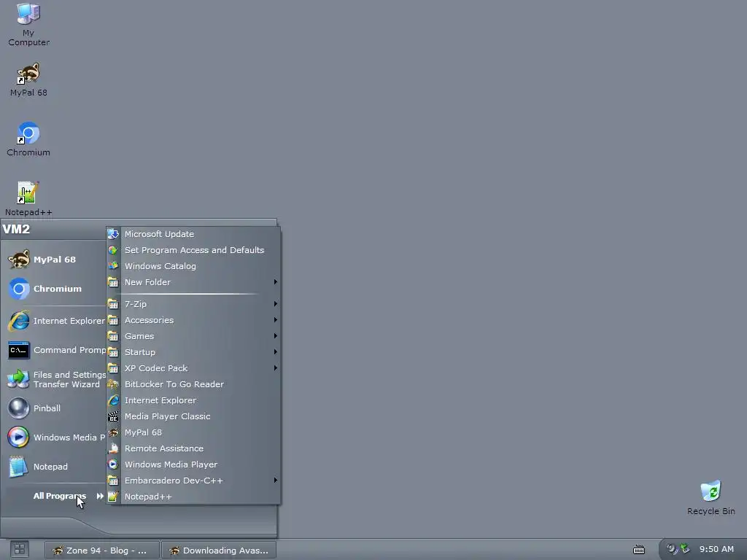Viewport: 747px width, 560px height.
Task: Click on-screen keyboard tray icon
Action: [x=639, y=550]
